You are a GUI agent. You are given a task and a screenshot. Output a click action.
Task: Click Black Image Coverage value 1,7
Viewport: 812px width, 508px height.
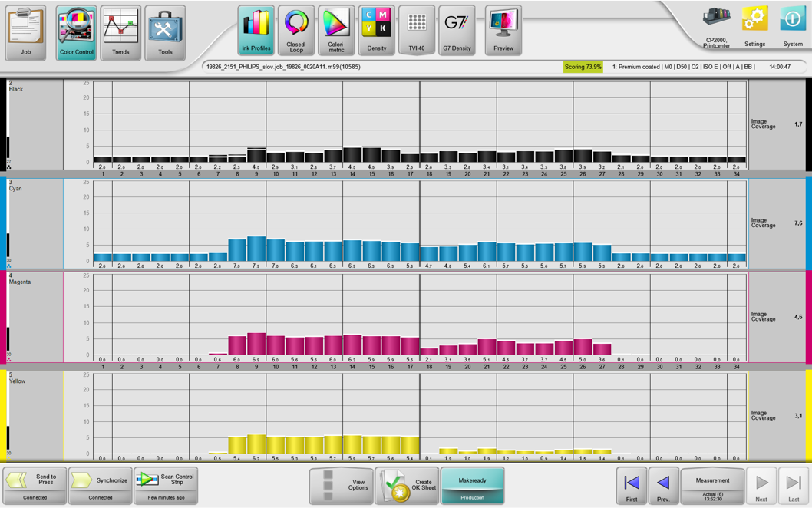point(798,124)
